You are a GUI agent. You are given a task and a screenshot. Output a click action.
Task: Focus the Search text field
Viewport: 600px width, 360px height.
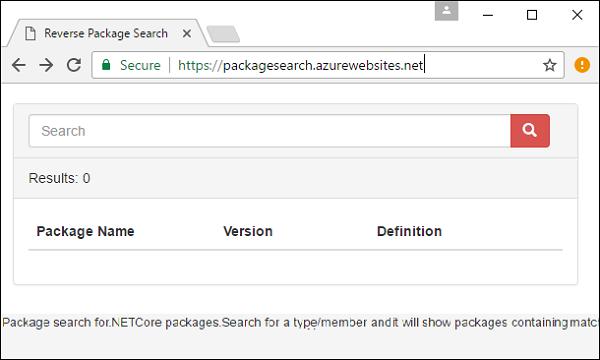click(270, 131)
